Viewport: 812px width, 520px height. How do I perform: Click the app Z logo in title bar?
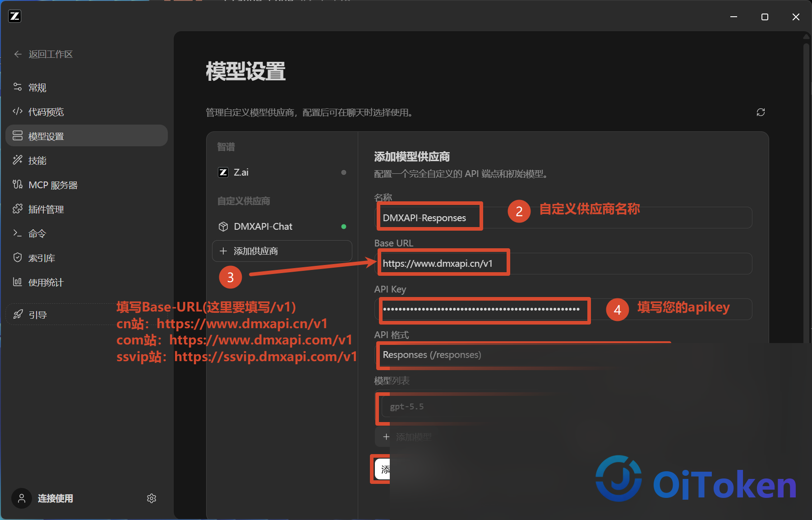tap(15, 17)
